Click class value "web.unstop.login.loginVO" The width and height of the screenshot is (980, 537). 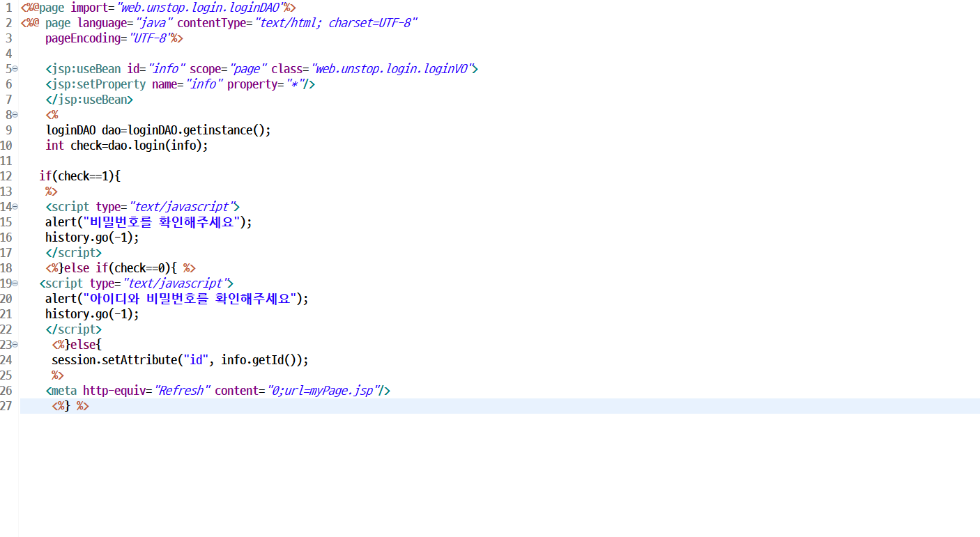(x=391, y=69)
